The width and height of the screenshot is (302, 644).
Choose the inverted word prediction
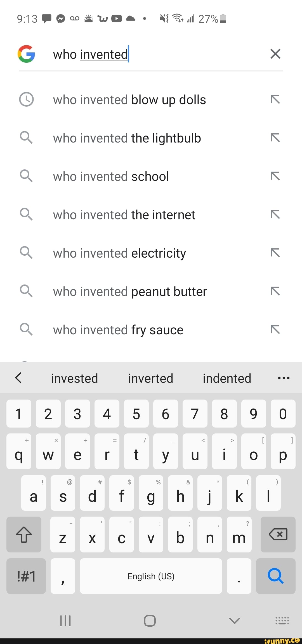click(150, 378)
